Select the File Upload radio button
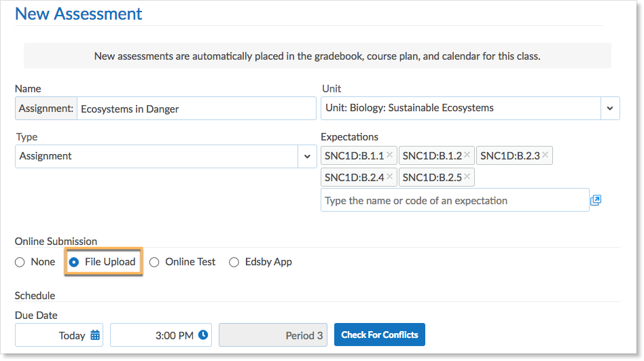Viewport: 644px width, 361px height. (x=74, y=262)
